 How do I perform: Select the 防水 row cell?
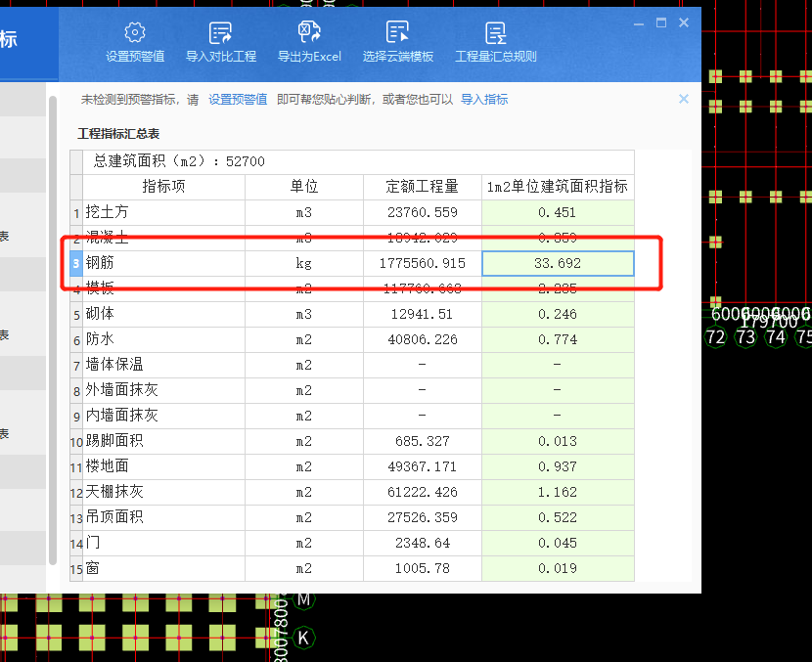click(x=163, y=339)
